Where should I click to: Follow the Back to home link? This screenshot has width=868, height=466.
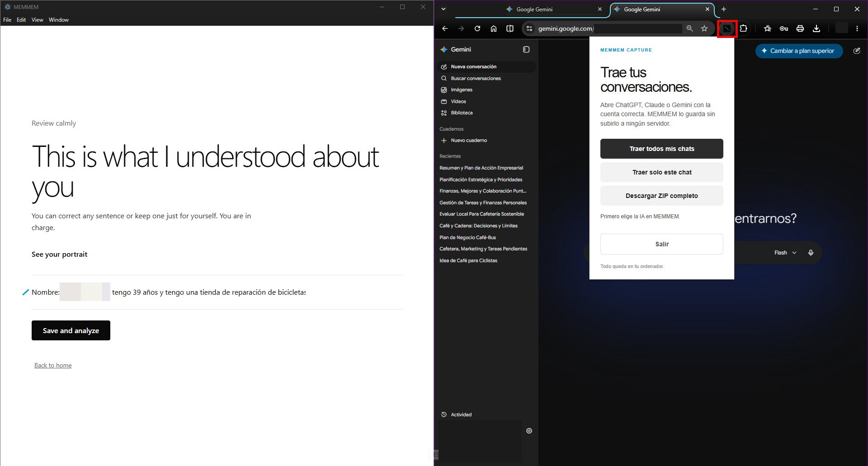pos(53,365)
